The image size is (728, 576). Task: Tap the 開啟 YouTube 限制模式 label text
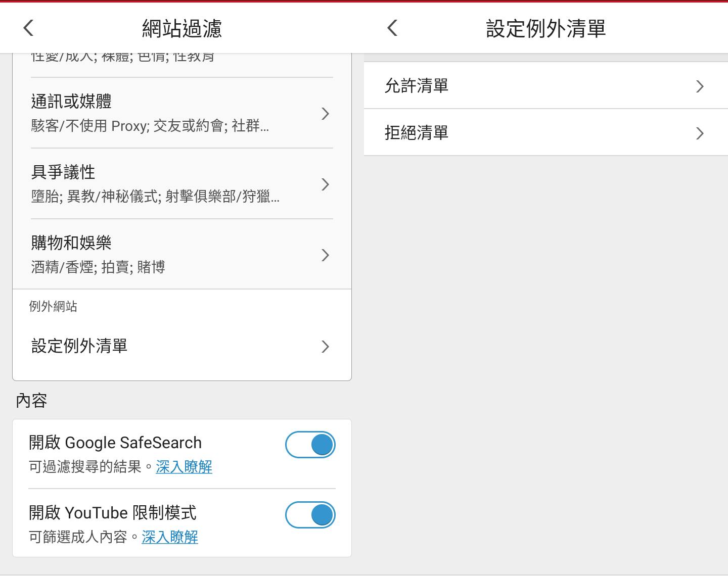[113, 513]
